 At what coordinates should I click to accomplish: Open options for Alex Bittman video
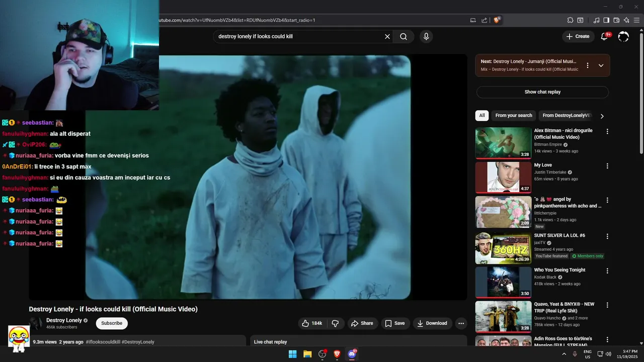(x=607, y=131)
